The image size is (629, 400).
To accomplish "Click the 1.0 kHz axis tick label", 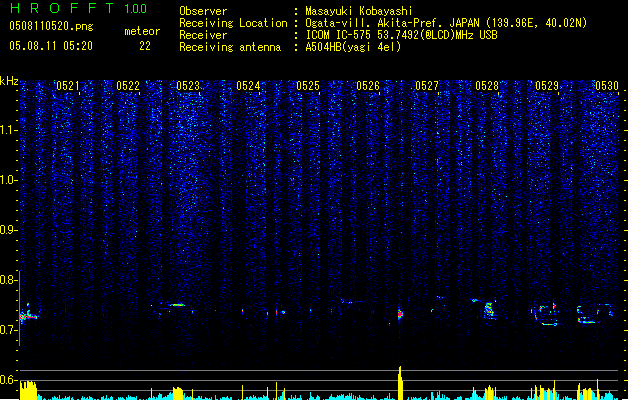I will point(8,180).
